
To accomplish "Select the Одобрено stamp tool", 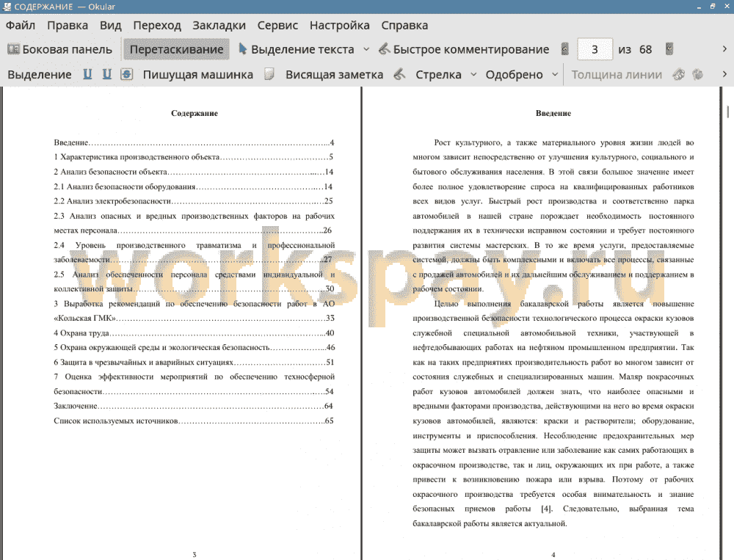I will click(514, 74).
